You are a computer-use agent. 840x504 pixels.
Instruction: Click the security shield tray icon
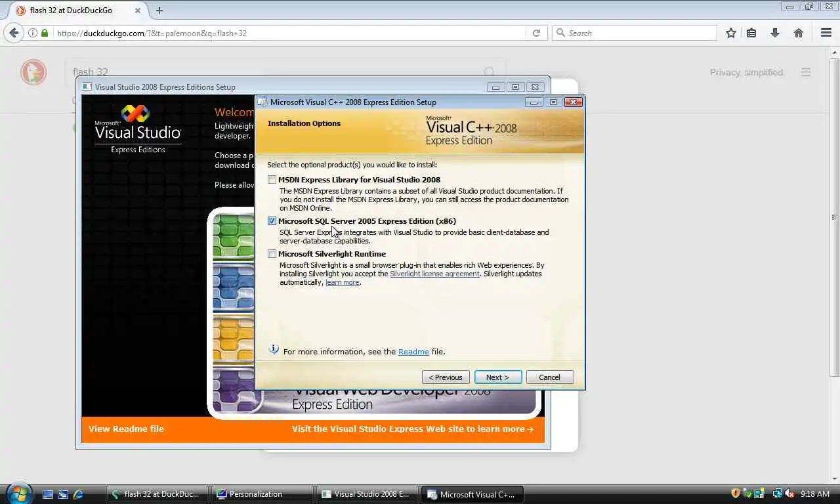click(x=736, y=493)
